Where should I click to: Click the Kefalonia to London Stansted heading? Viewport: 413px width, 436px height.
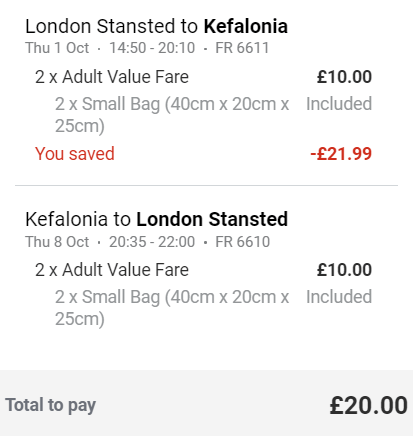[x=156, y=219]
